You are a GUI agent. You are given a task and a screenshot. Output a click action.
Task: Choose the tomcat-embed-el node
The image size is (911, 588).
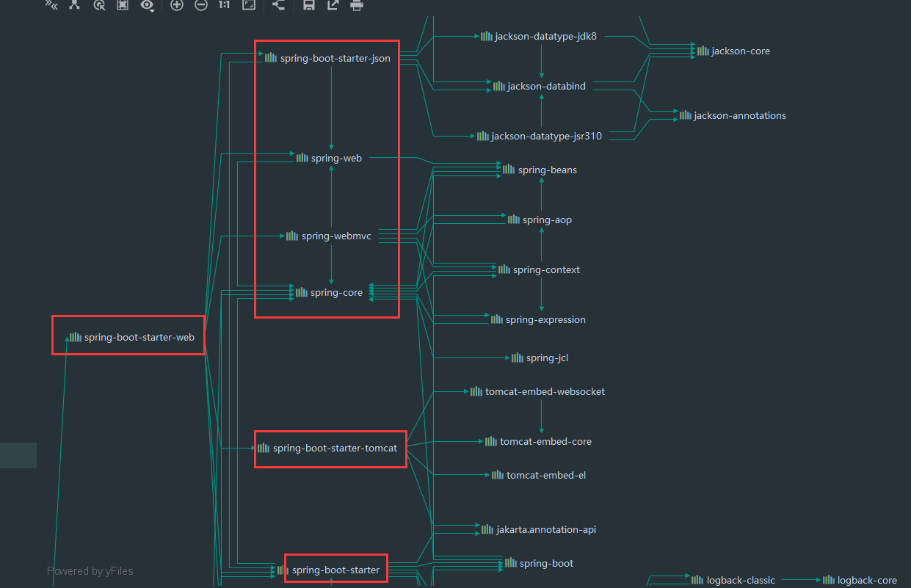[x=539, y=475]
